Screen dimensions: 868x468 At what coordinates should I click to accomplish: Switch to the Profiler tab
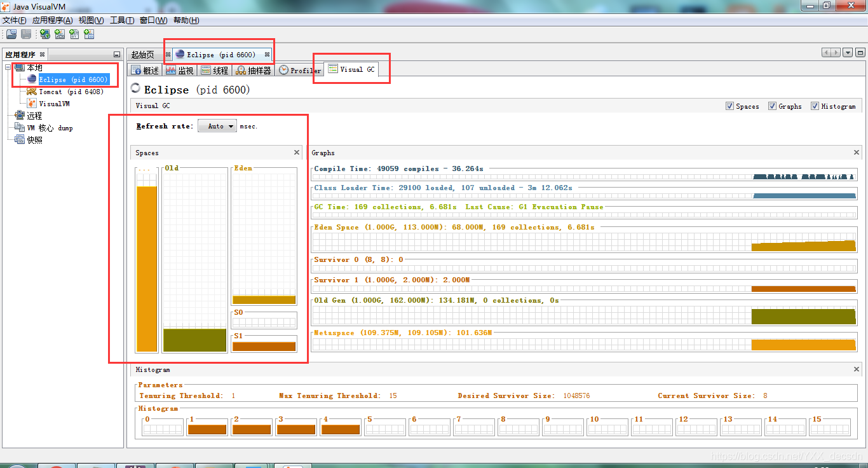(300, 71)
